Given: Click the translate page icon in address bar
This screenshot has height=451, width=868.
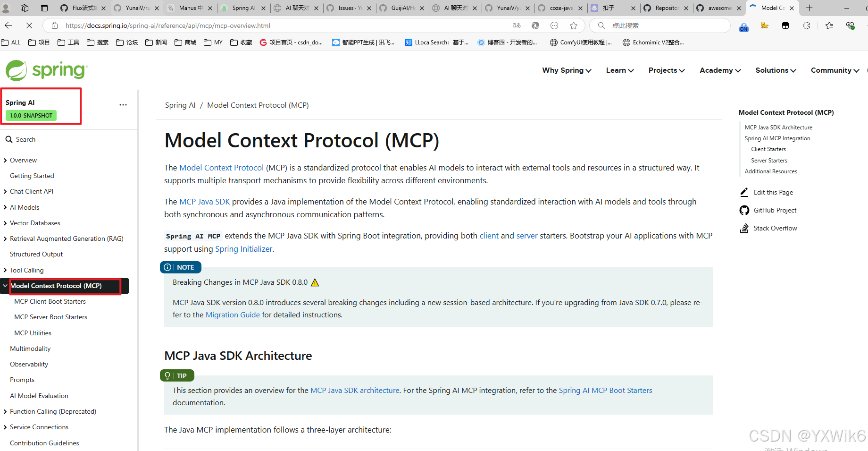Looking at the screenshot, I should coord(517,26).
